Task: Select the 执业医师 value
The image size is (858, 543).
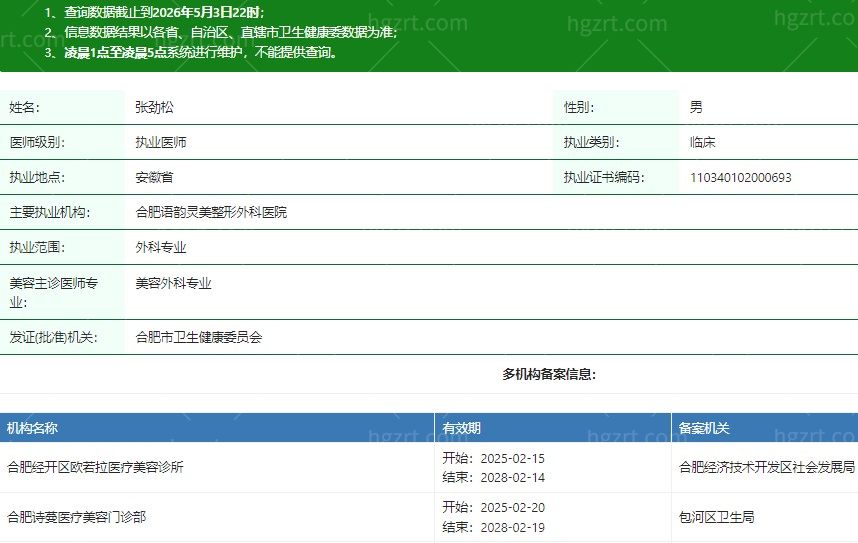Action: 161,142
